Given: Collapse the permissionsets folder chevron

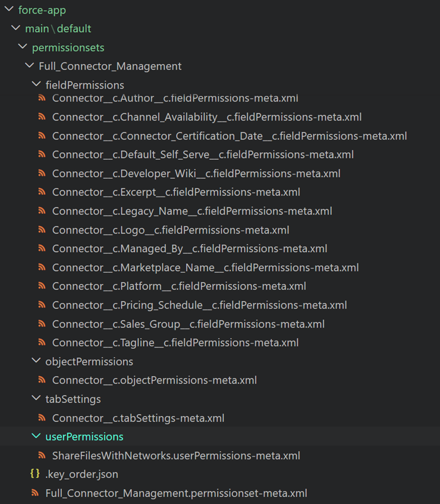Looking at the screenshot, I should [23, 47].
